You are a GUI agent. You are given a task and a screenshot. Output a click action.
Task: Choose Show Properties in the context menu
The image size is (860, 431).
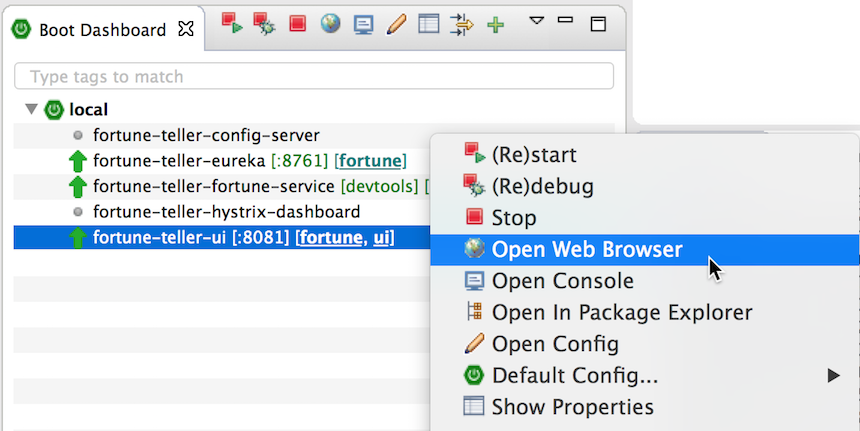[x=572, y=407]
